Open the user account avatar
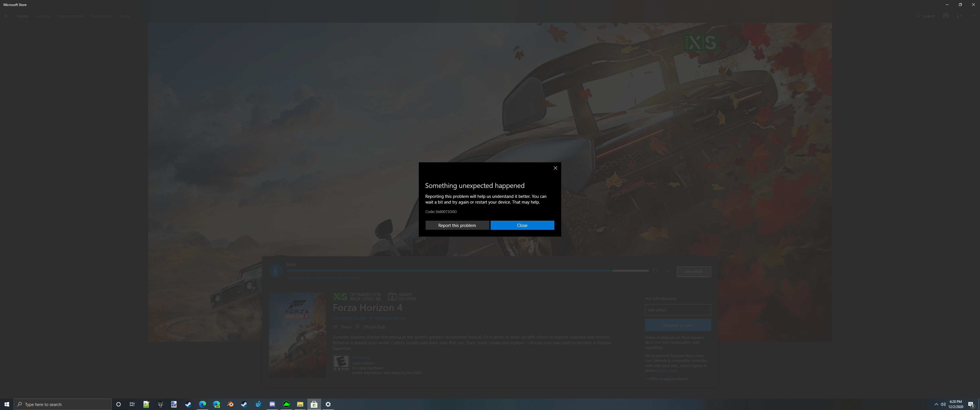 [945, 16]
